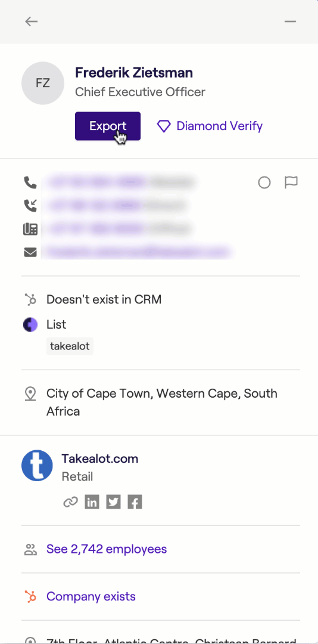
Task: Click the HubSpot icon beside Doesn't exist in CRM
Action: tap(30, 300)
